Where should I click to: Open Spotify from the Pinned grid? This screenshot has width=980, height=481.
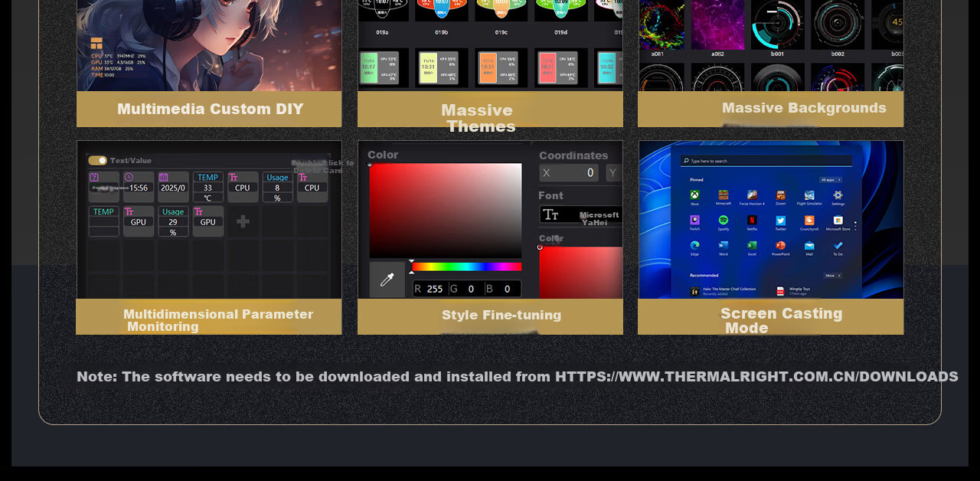[724, 222]
